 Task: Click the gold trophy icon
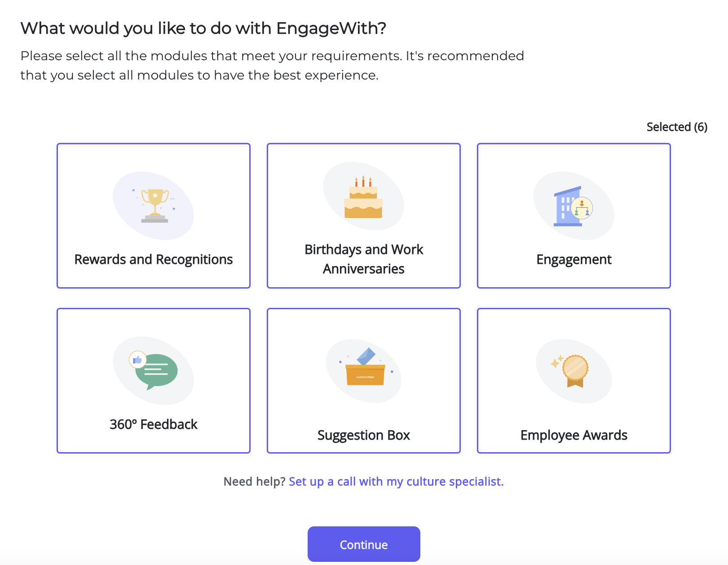point(154,206)
